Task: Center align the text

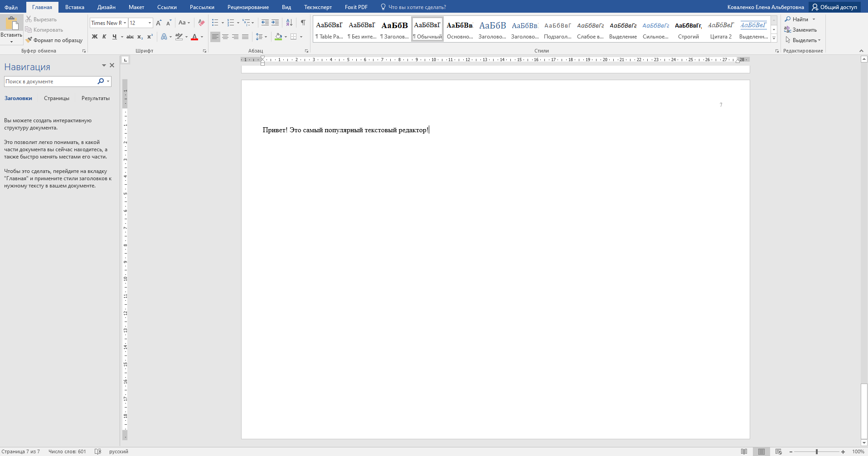Action: click(225, 37)
